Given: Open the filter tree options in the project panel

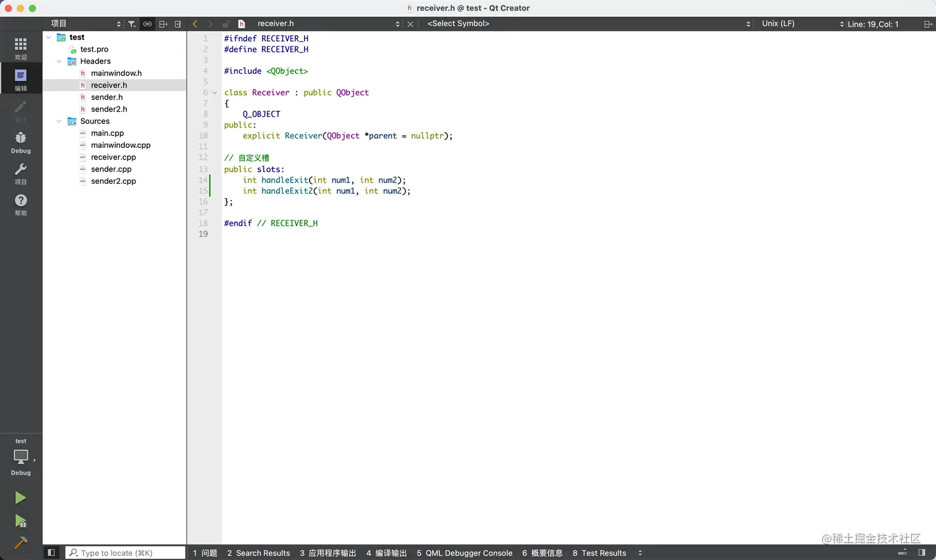Looking at the screenshot, I should [132, 24].
